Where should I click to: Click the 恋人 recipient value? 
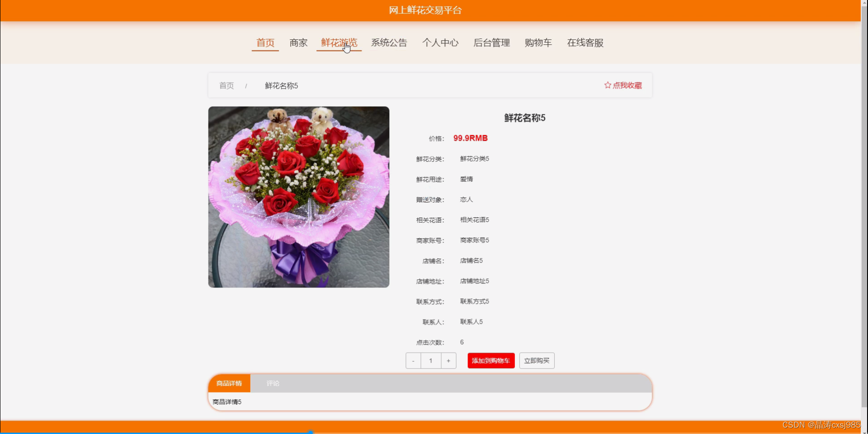[467, 199]
